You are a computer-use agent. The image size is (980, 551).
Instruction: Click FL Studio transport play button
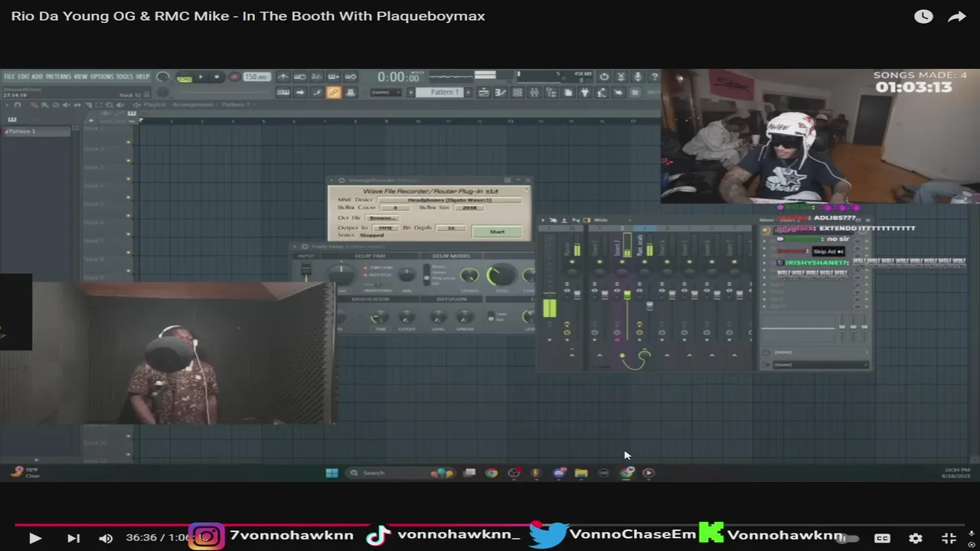coord(201,77)
